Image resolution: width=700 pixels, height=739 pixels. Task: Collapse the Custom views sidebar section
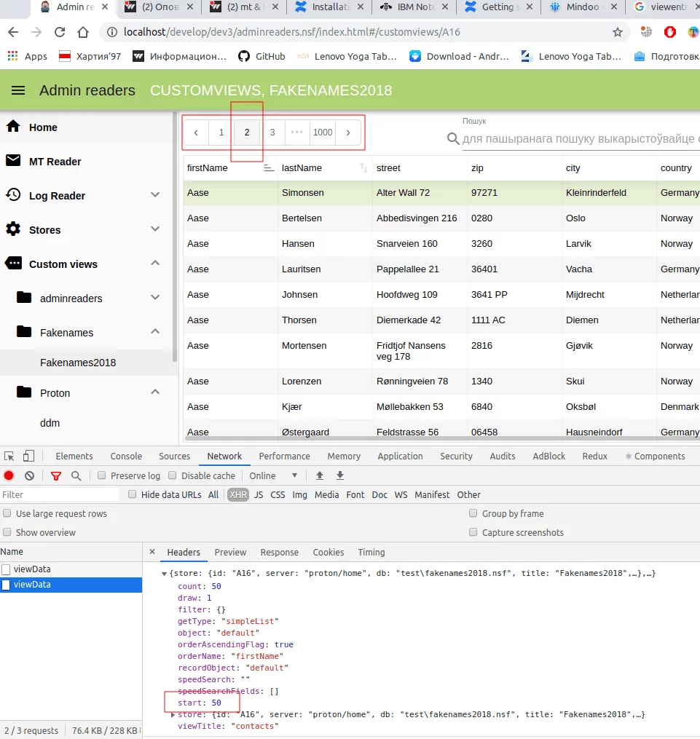pos(155,264)
